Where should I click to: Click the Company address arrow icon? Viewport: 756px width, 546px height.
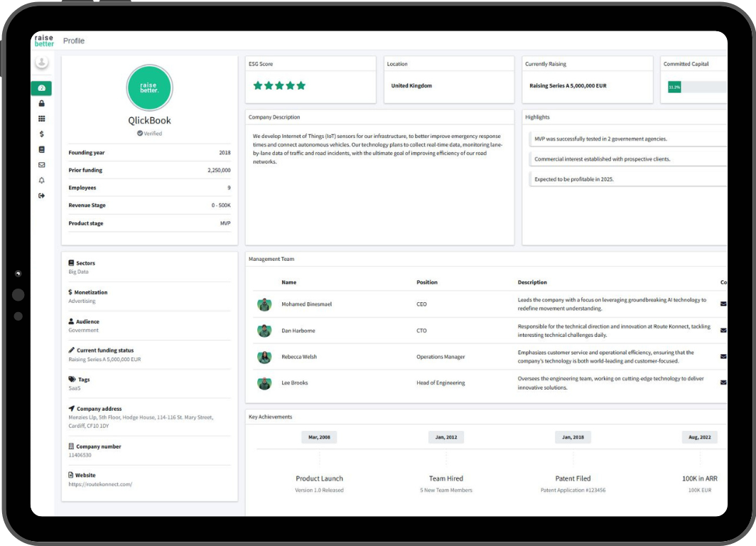point(71,409)
